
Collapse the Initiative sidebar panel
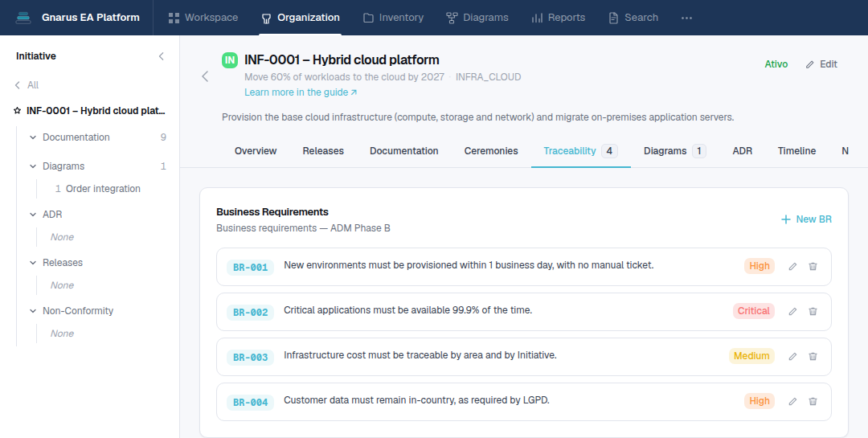click(161, 56)
